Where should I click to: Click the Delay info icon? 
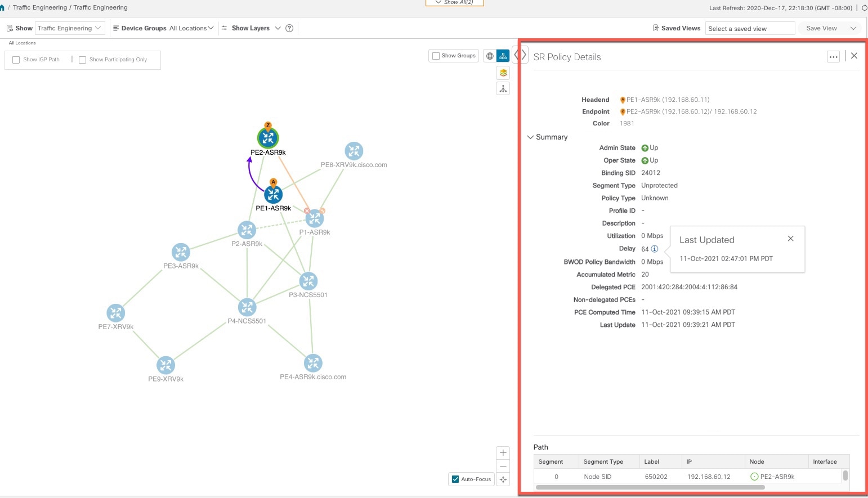click(x=655, y=249)
